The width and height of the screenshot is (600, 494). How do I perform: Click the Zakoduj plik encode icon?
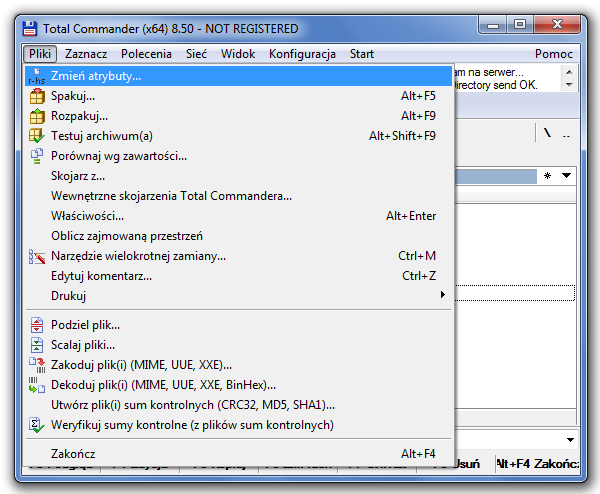[x=37, y=365]
